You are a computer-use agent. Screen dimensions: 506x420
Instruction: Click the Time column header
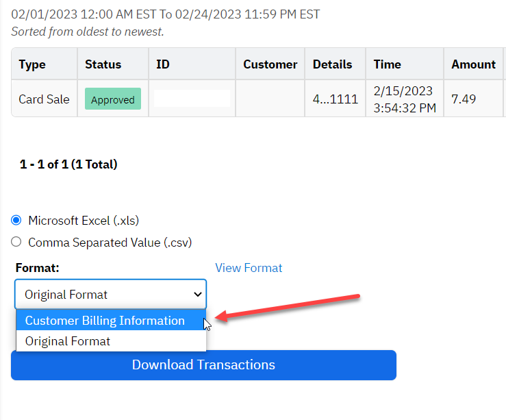click(x=405, y=64)
